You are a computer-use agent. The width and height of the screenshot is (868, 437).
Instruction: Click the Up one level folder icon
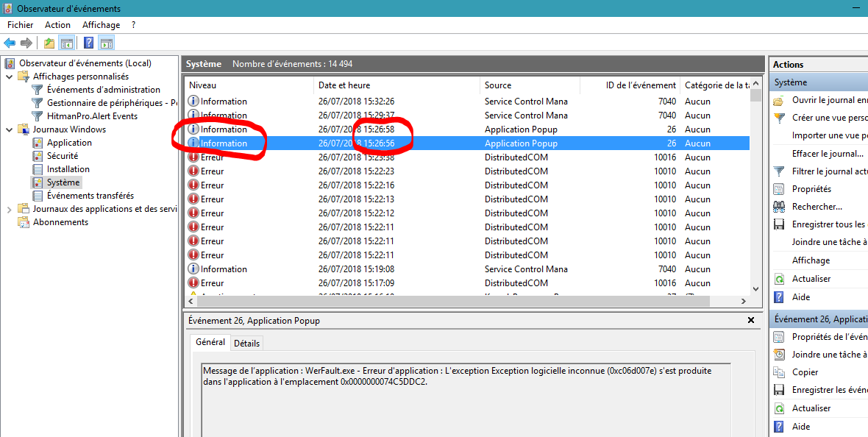click(49, 43)
